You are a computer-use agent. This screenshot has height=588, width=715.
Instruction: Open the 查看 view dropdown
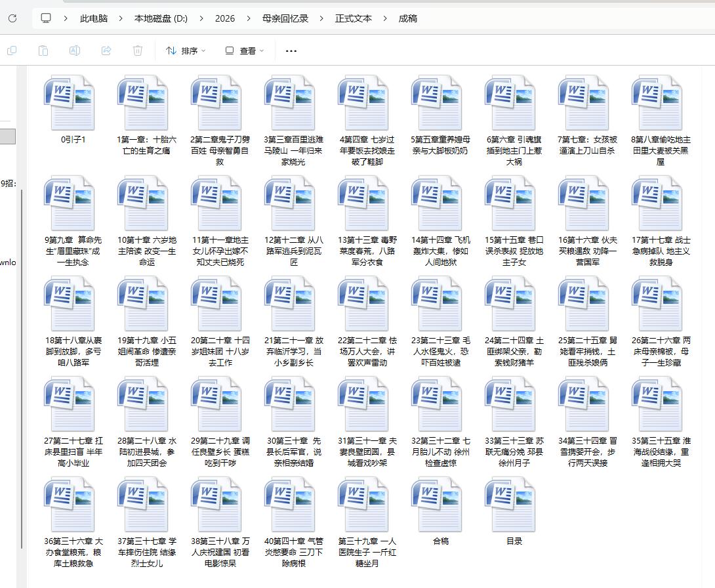(x=245, y=51)
